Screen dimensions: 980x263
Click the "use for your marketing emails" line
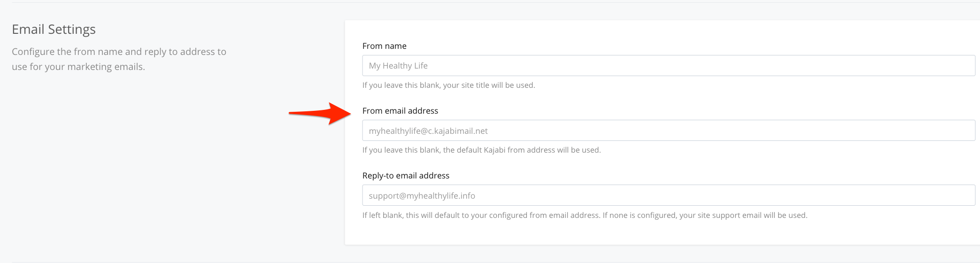click(x=78, y=67)
